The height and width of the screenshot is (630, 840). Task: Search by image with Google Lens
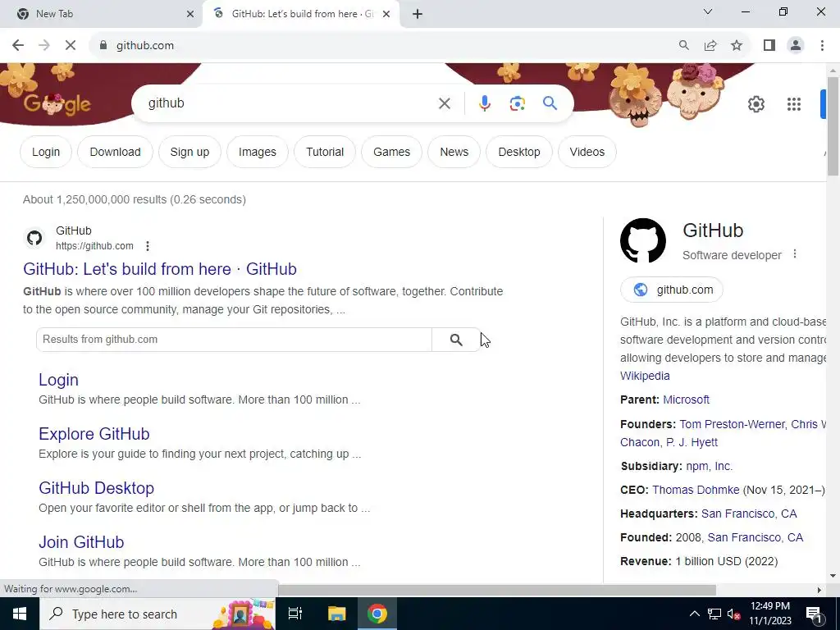coord(517,103)
